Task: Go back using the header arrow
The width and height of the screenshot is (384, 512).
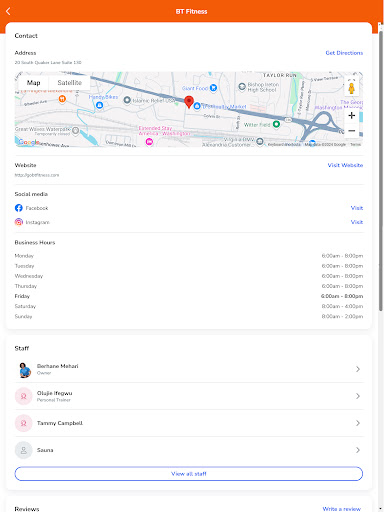Action: 8,11
